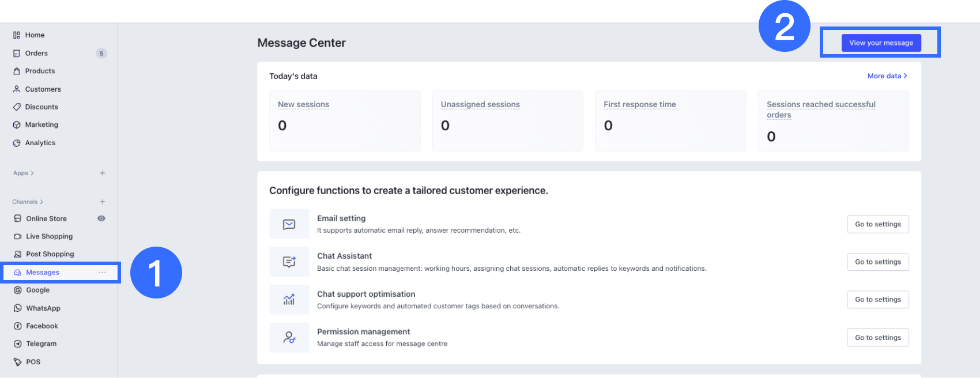Click the Analytics pie chart icon
Viewport: 980px width, 378px height.
coord(17,143)
